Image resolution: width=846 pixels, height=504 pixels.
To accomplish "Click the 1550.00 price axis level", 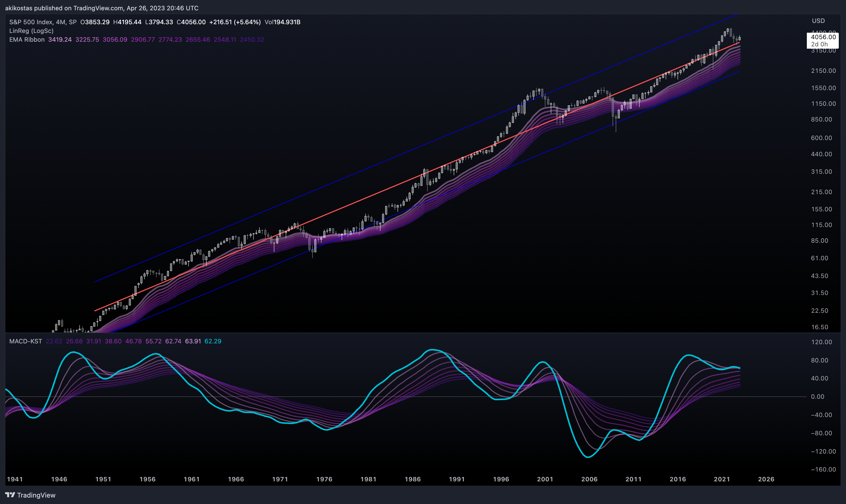I will (824, 88).
